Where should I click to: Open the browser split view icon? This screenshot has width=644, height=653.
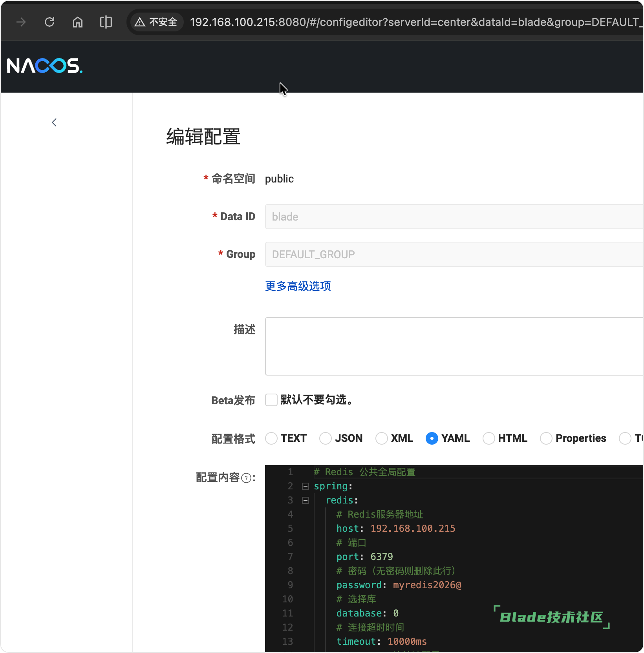tap(106, 22)
